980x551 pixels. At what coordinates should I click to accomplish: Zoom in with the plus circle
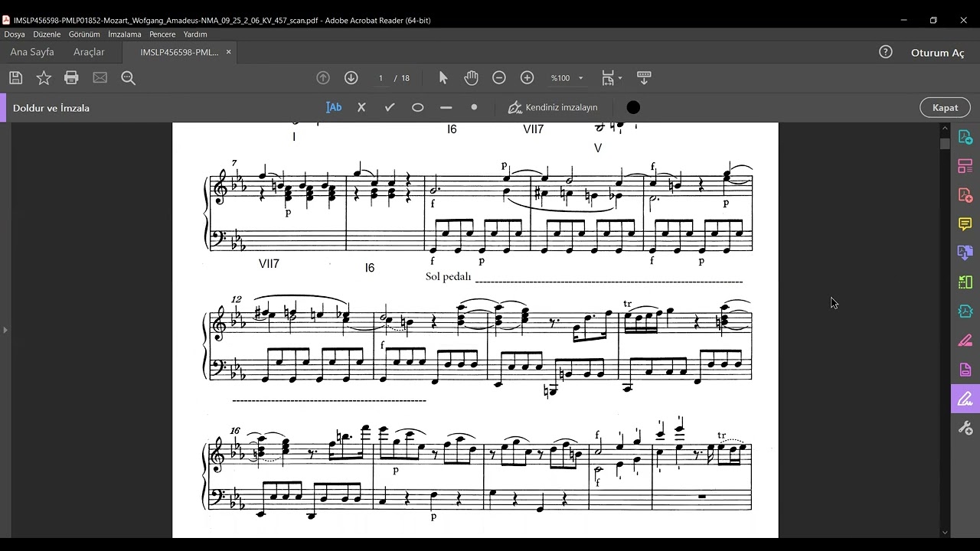click(527, 78)
